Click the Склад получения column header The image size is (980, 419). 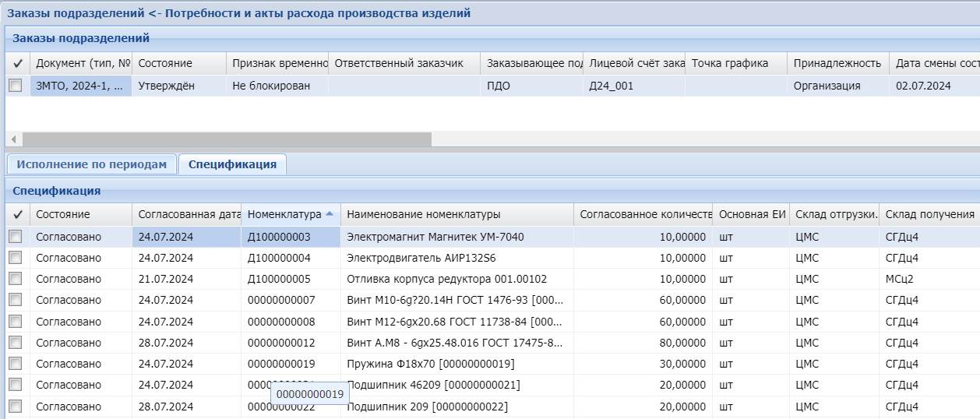point(929,214)
